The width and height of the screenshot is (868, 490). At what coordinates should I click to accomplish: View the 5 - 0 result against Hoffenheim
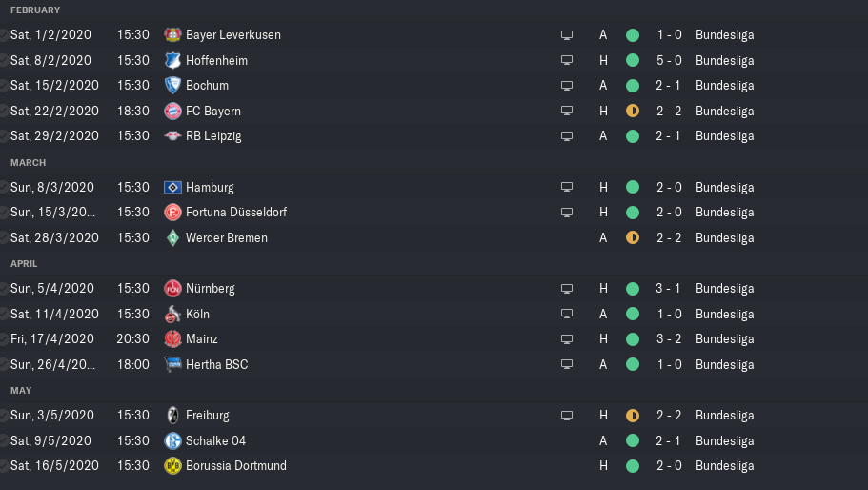pyautogui.click(x=668, y=60)
